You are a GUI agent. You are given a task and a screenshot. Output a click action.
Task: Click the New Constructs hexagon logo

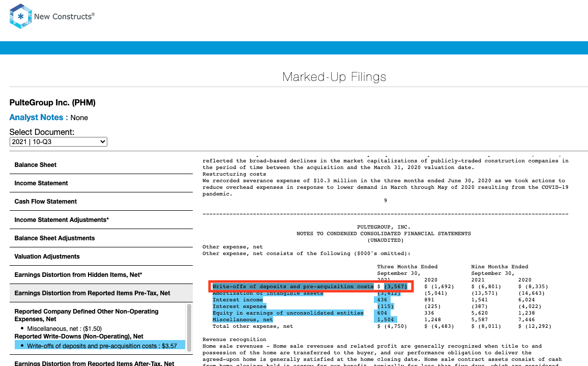pyautogui.click(x=21, y=16)
